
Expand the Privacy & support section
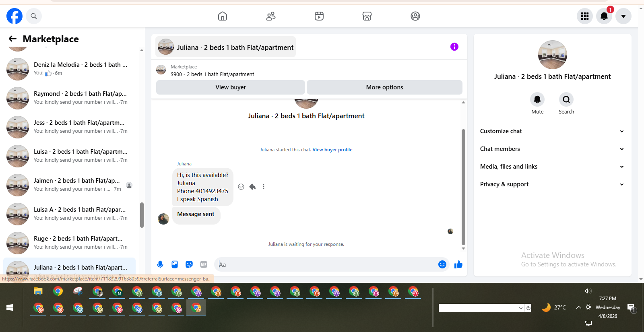tap(552, 184)
